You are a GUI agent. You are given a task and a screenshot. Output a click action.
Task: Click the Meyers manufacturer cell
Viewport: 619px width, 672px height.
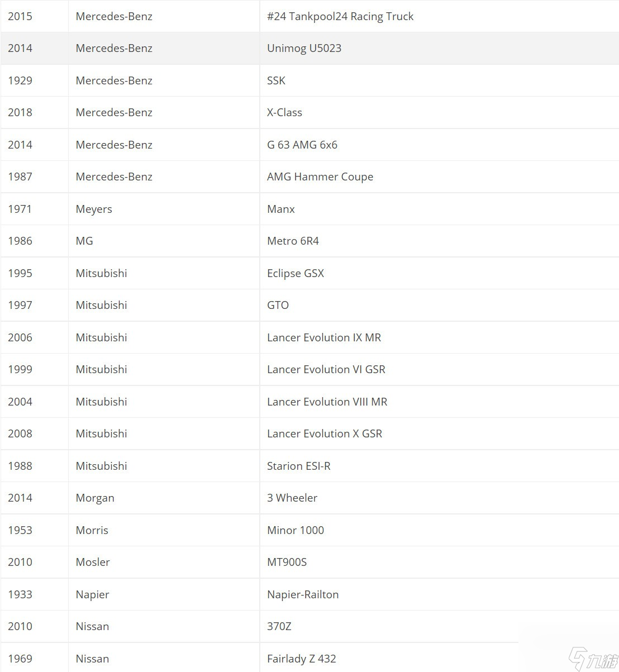164,209
